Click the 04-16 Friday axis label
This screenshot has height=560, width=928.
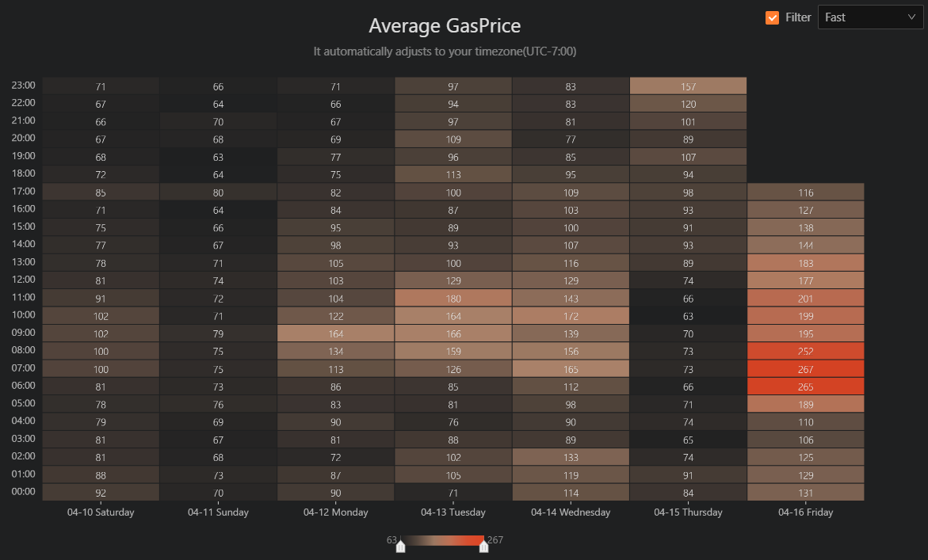(806, 512)
